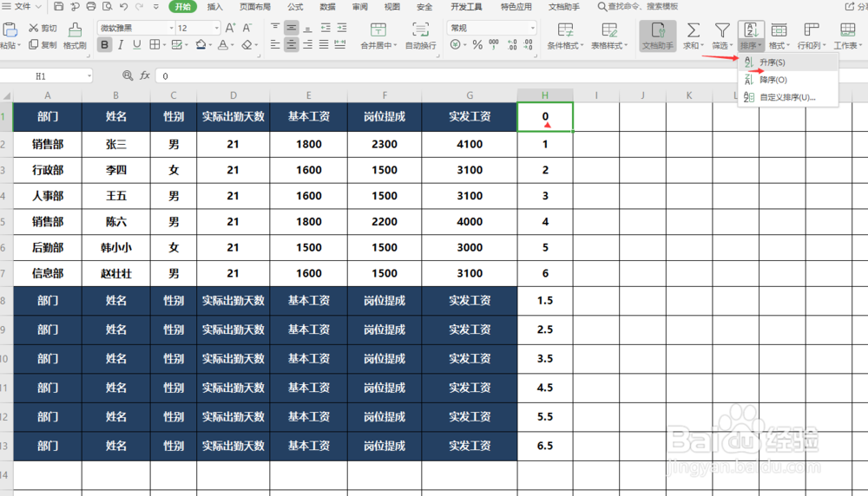Toggle Bold formatting button
This screenshot has height=496, width=868.
pyautogui.click(x=104, y=45)
